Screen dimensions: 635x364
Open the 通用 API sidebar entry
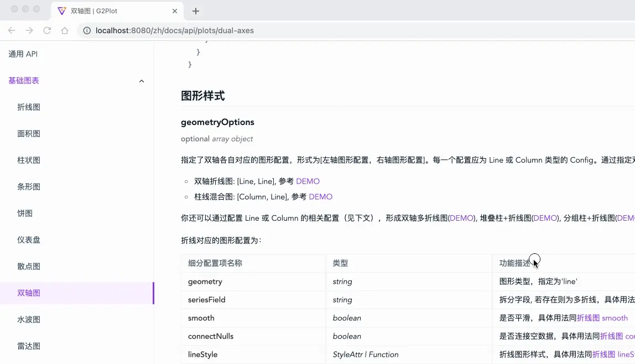click(x=23, y=54)
